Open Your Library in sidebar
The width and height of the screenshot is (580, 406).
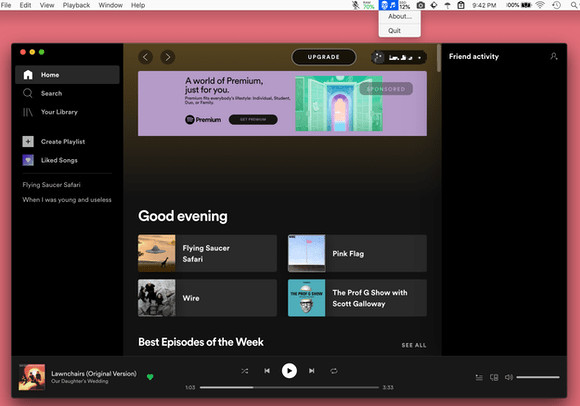click(x=50, y=112)
